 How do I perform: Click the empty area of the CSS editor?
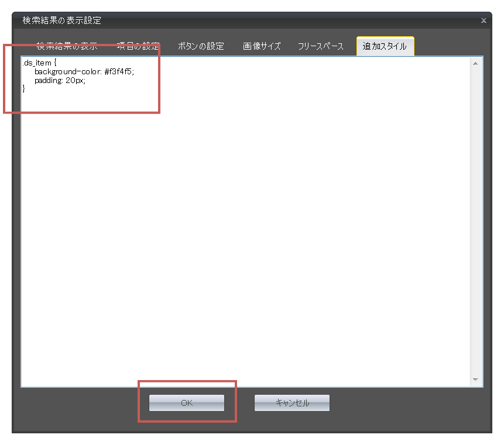[246, 234]
